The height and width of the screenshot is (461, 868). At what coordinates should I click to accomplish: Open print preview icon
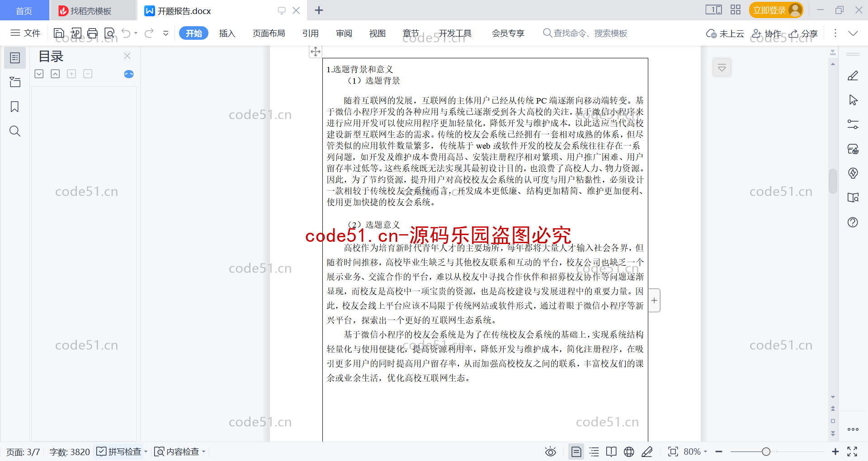pos(109,33)
